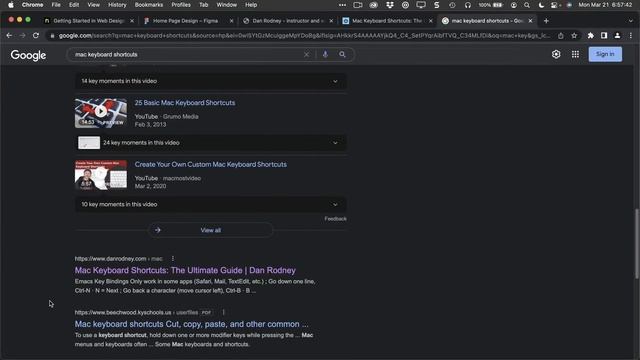Reload the current page
This screenshot has height=360, width=640.
(x=36, y=36)
